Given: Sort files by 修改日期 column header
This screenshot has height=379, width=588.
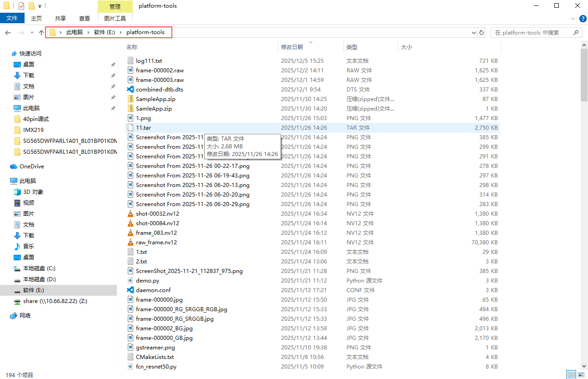Looking at the screenshot, I should [292, 47].
